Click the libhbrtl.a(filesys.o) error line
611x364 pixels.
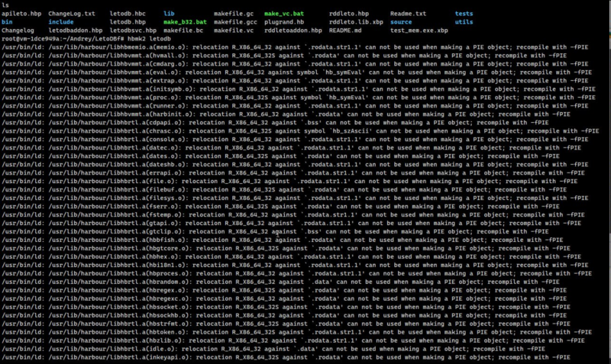tap(295, 198)
